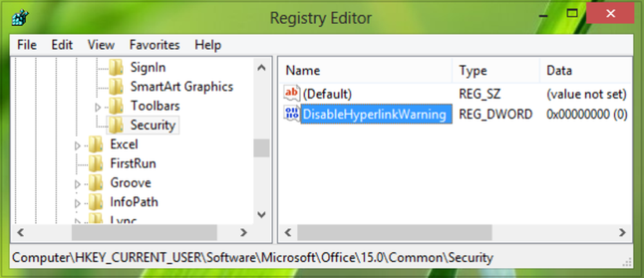Select the Security key label
This screenshot has width=644, height=278.
point(153,125)
